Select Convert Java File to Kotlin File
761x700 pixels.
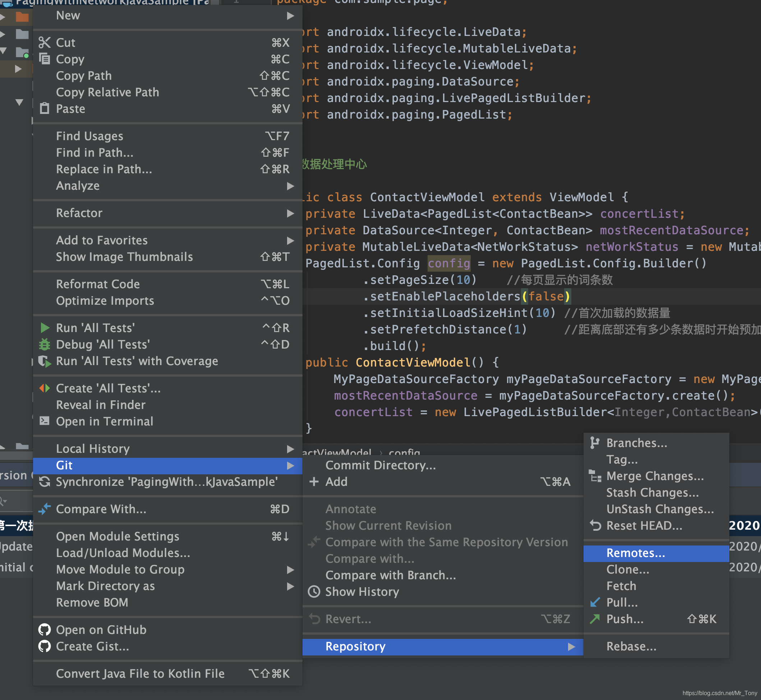(x=168, y=673)
